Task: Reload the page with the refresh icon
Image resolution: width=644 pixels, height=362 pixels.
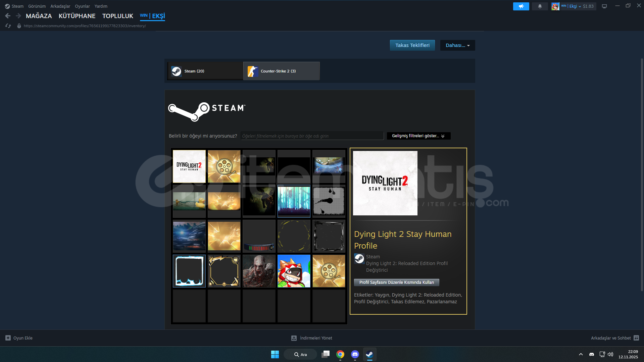Action: coord(8,26)
